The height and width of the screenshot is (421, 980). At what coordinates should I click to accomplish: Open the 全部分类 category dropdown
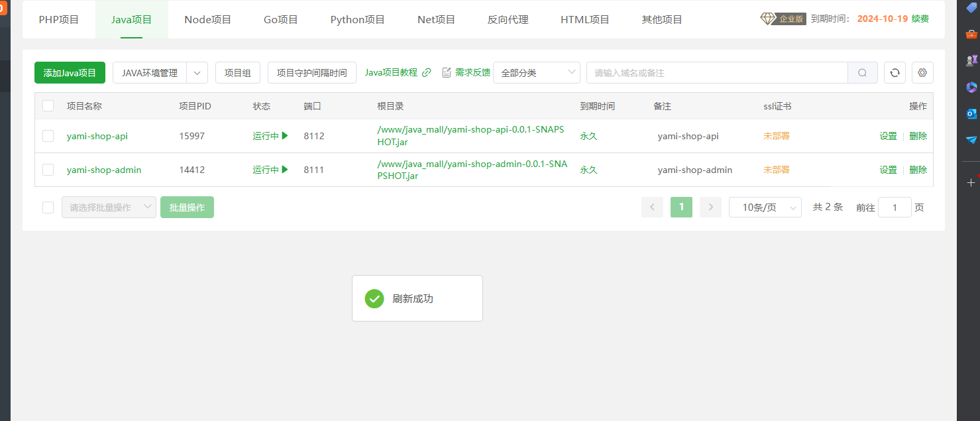click(x=537, y=72)
